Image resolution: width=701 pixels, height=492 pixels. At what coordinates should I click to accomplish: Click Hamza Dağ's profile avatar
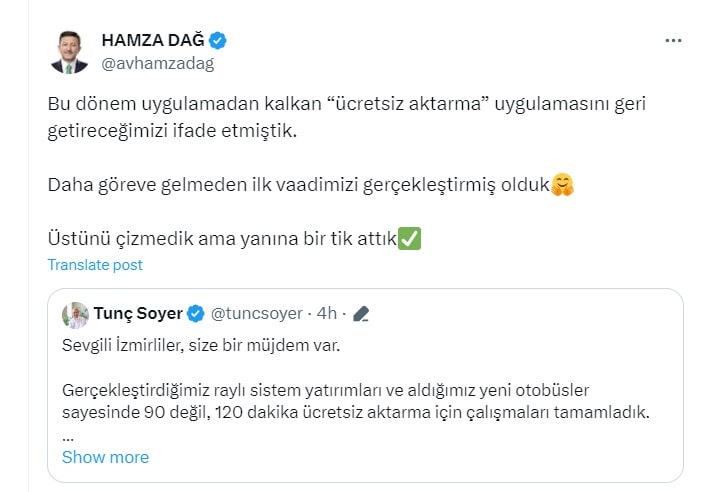tap(69, 52)
